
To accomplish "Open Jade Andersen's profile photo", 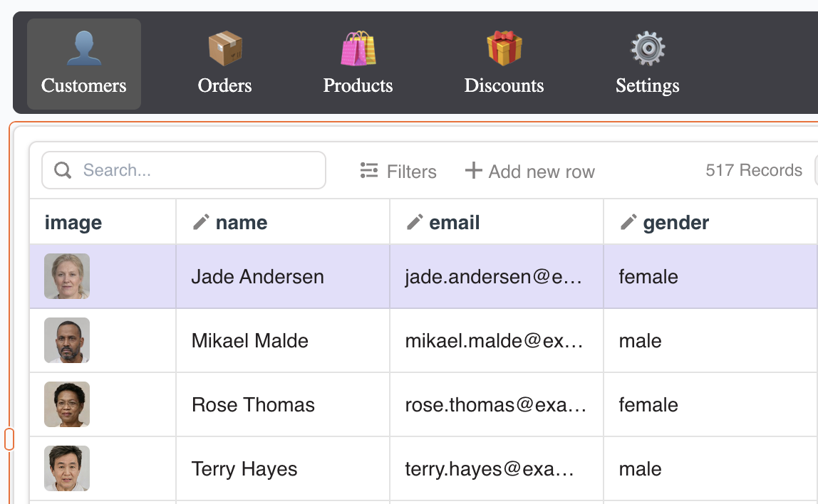I will coord(67,276).
